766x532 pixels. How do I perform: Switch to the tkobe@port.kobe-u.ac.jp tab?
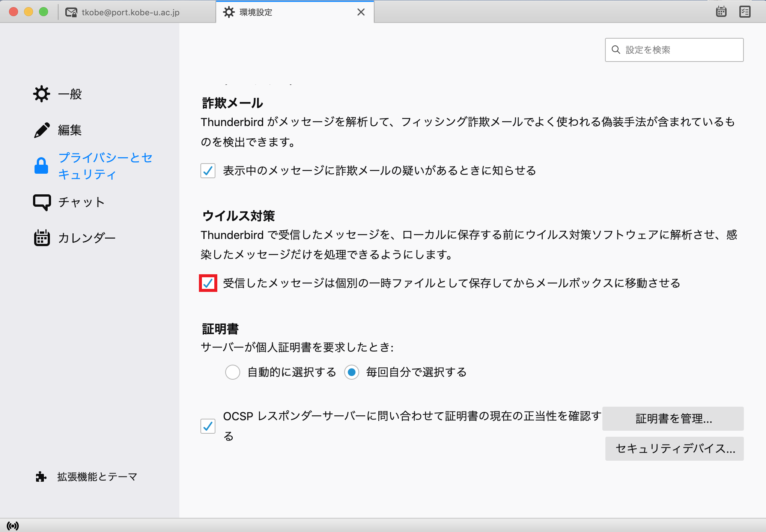point(137,12)
